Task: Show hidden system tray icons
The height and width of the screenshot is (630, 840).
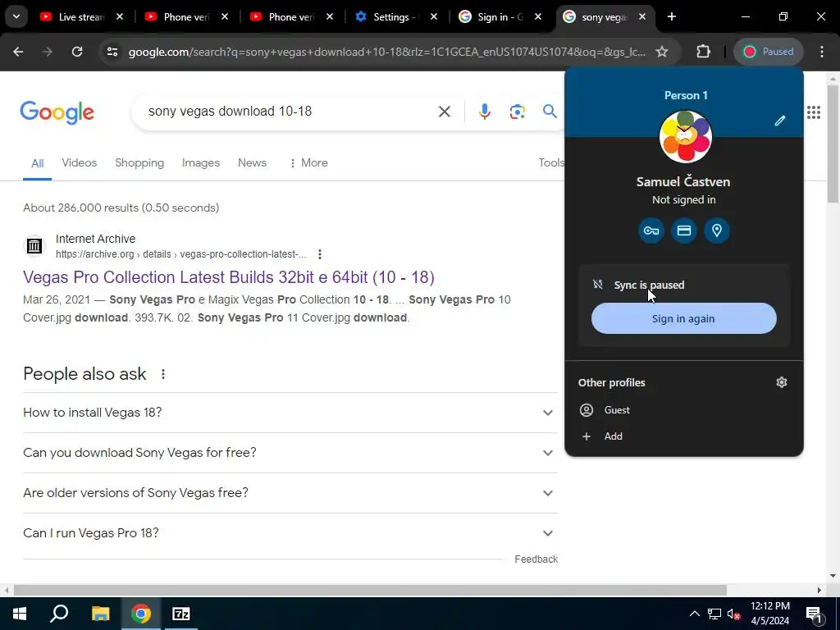Action: point(694,614)
